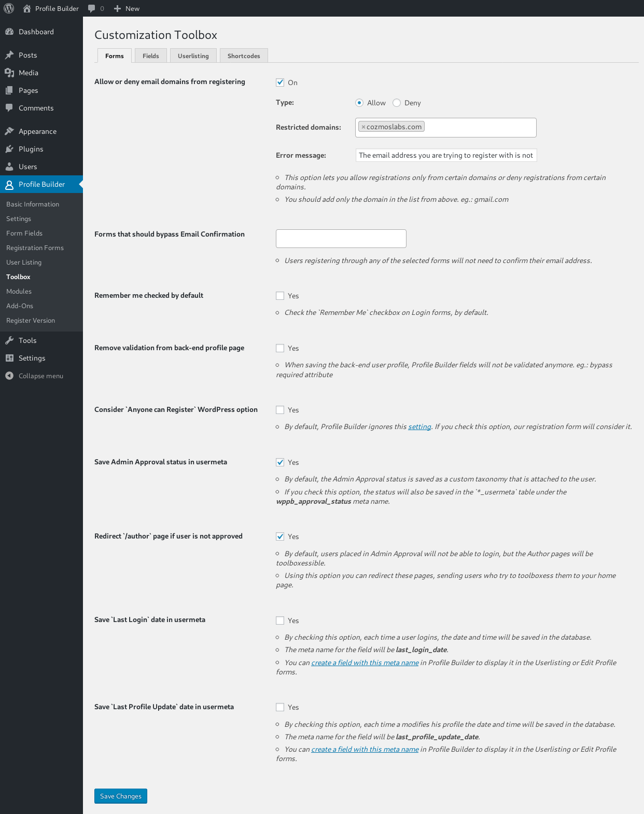Image resolution: width=644 pixels, height=814 pixels.
Task: Click the Media icon in sidebar
Action: click(x=9, y=73)
